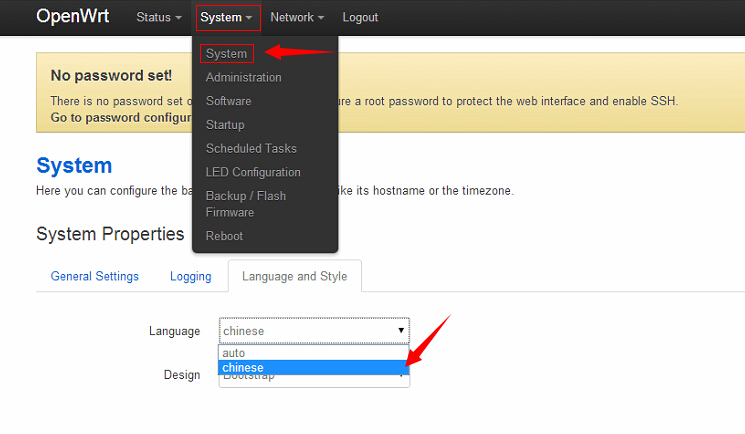Click the Logout link
The image size is (745, 434).
(x=360, y=18)
